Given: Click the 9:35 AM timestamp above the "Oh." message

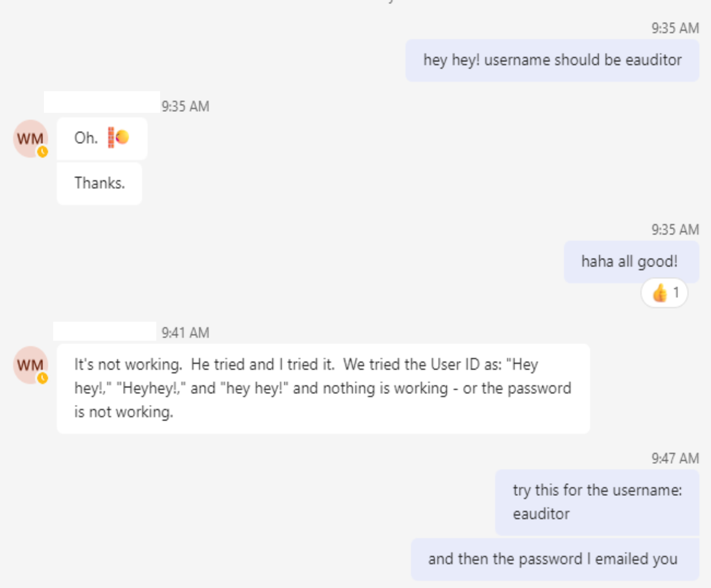Looking at the screenshot, I should [185, 106].
